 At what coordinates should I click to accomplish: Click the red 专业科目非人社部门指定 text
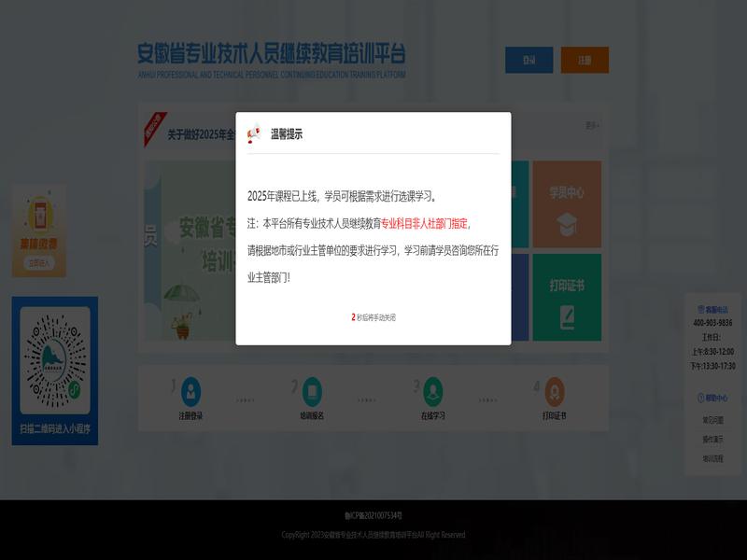[x=426, y=224]
